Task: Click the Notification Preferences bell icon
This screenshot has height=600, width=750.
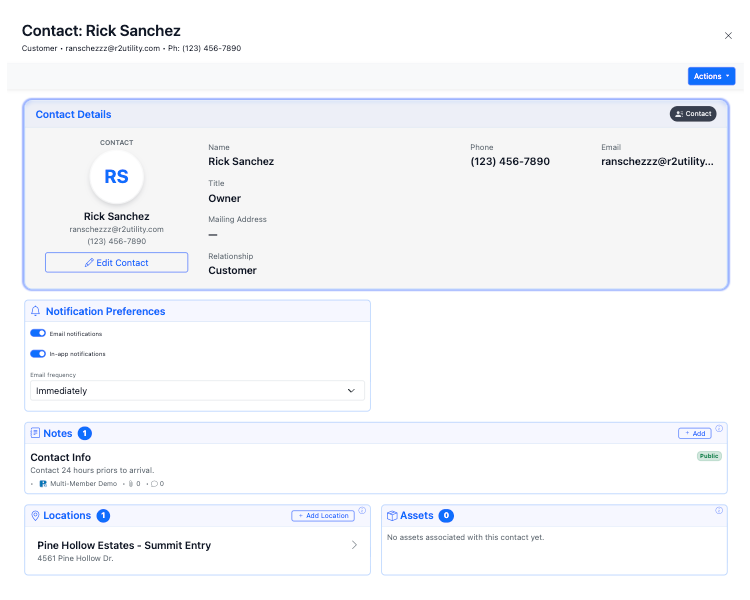Action: click(x=36, y=311)
